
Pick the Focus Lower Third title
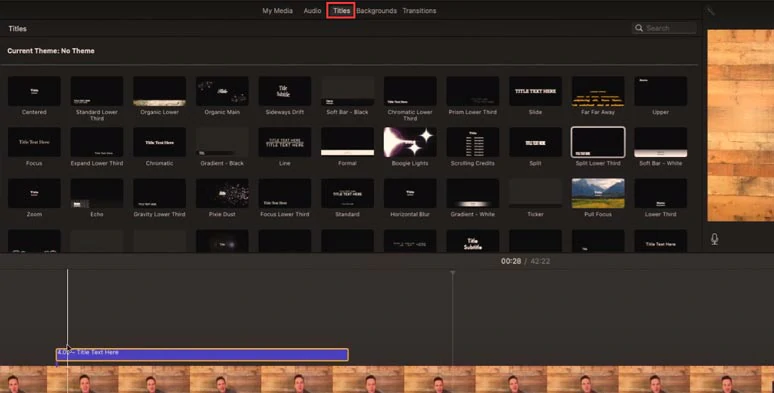285,193
